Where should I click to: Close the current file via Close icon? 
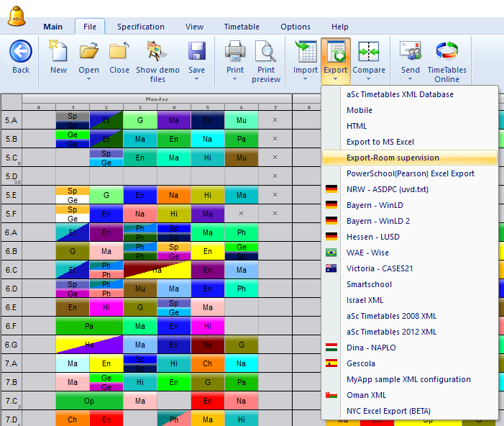[119, 52]
